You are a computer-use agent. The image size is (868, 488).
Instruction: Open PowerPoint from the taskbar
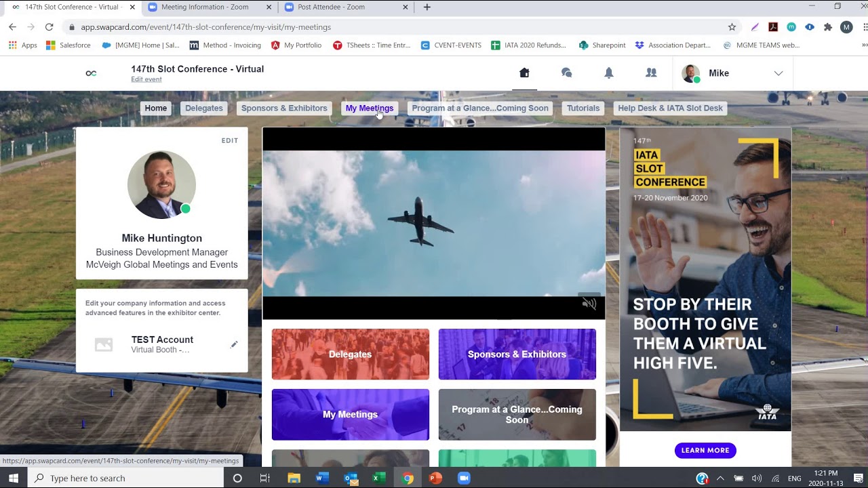click(x=435, y=478)
